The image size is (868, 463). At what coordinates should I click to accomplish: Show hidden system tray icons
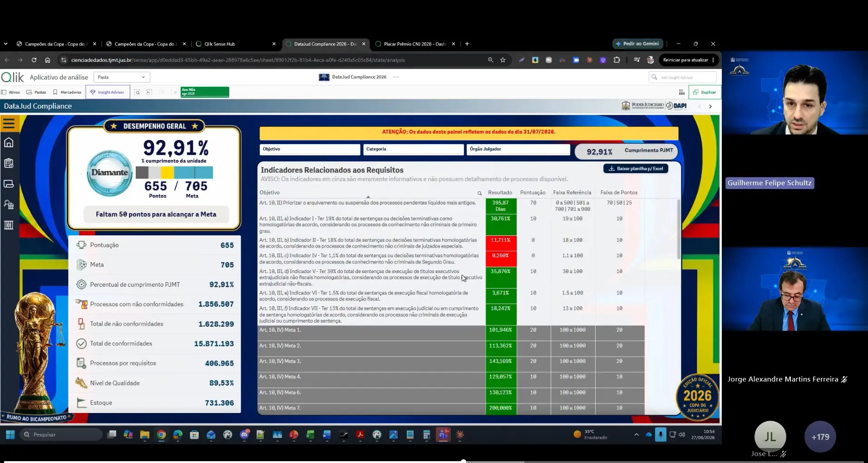coord(636,435)
